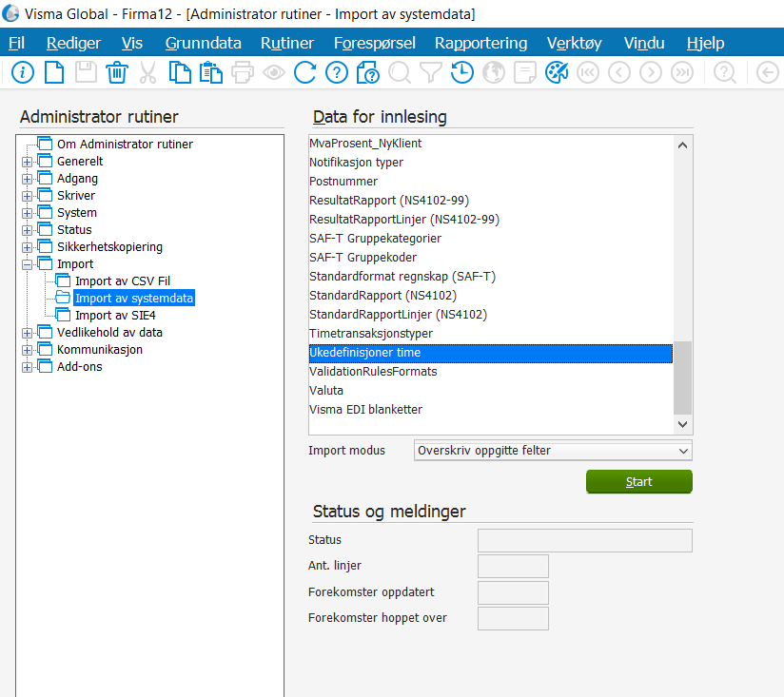Click the Print toolbar icon
This screenshot has height=697, width=784.
[x=243, y=72]
